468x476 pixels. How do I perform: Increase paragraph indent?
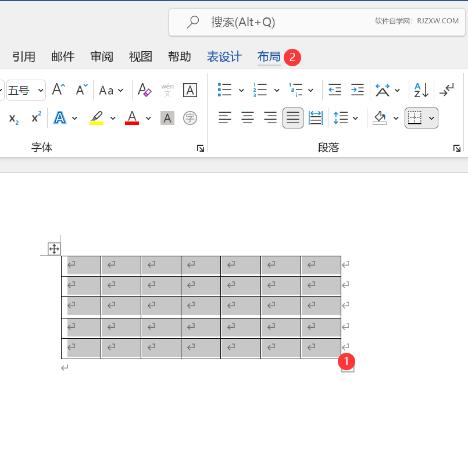point(358,90)
